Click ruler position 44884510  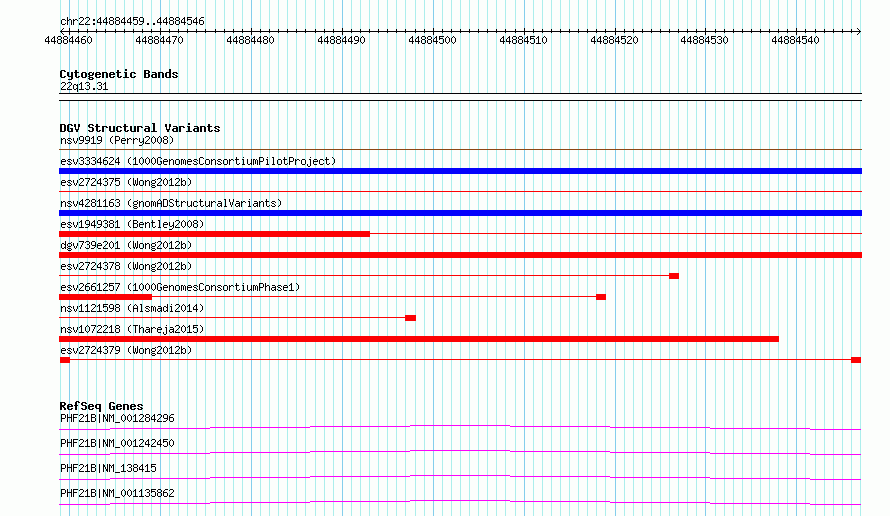coord(523,40)
